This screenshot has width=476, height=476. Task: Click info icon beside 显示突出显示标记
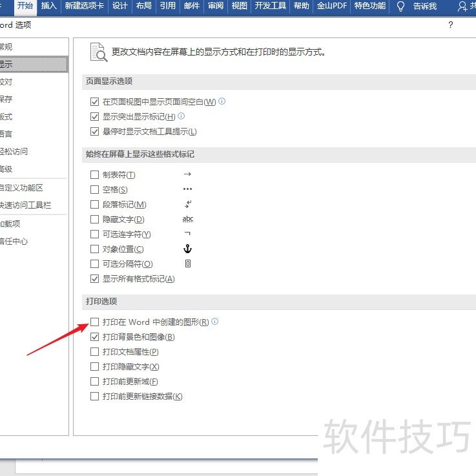tap(181, 116)
